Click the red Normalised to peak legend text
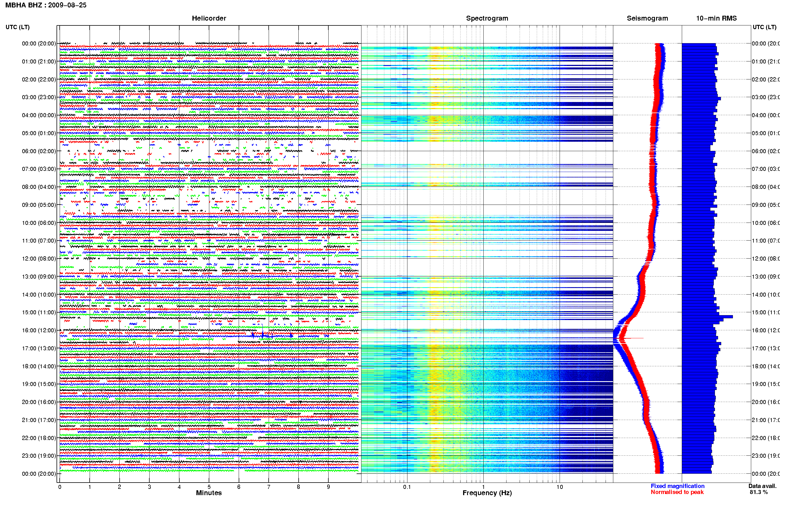Viewport: 812px width, 508px height. pos(677,492)
